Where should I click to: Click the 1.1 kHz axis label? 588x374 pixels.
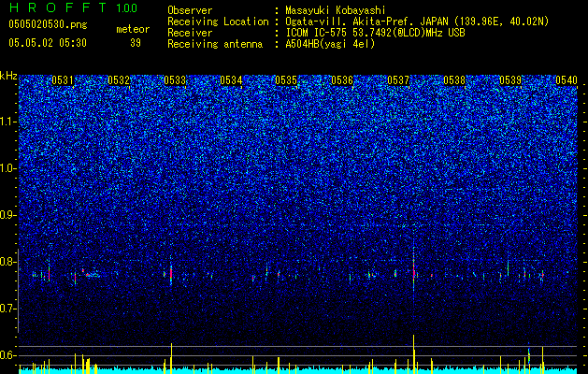pyautogui.click(x=7, y=122)
